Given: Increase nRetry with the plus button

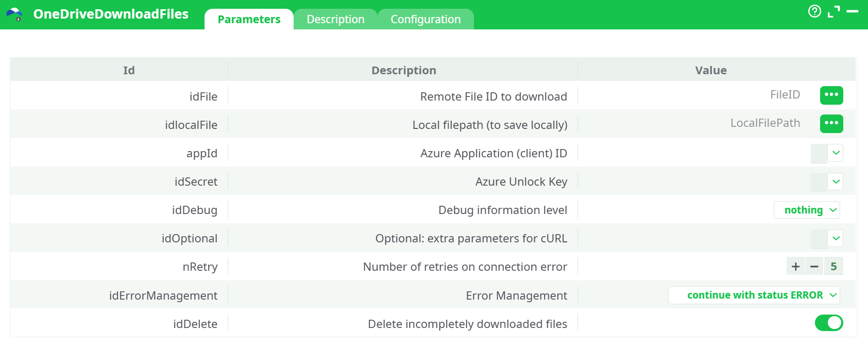Looking at the screenshot, I should point(795,267).
